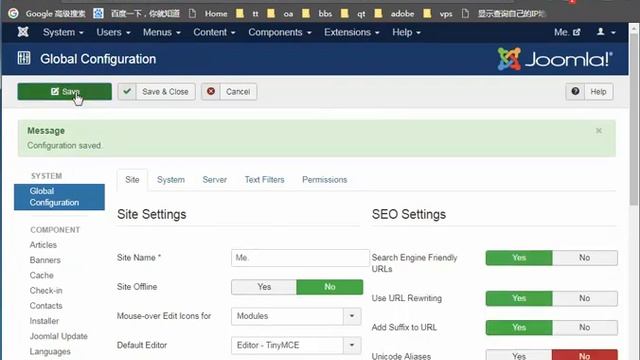Viewport: 640px width, 360px height.
Task: Set Site Offline to No
Action: (x=330, y=287)
